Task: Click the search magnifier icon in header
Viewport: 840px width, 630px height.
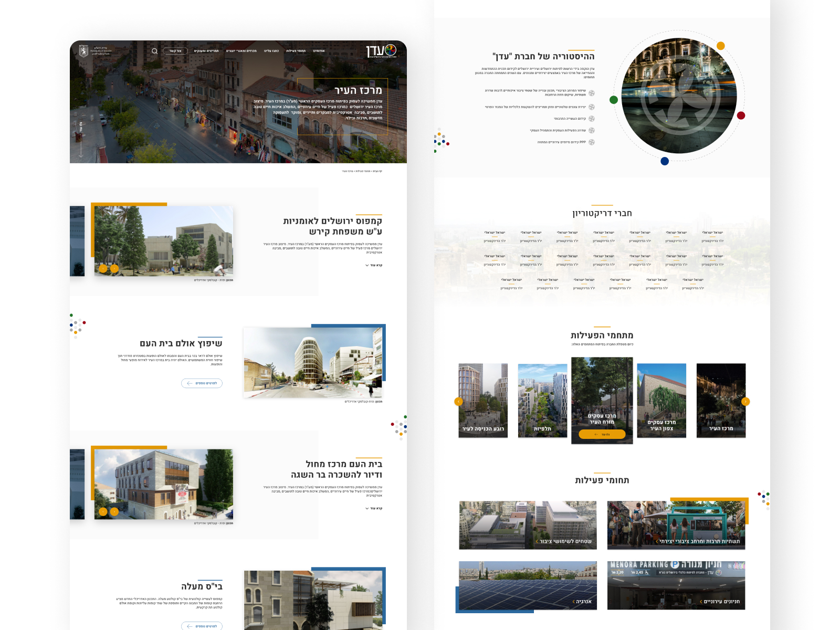Action: pos(154,51)
